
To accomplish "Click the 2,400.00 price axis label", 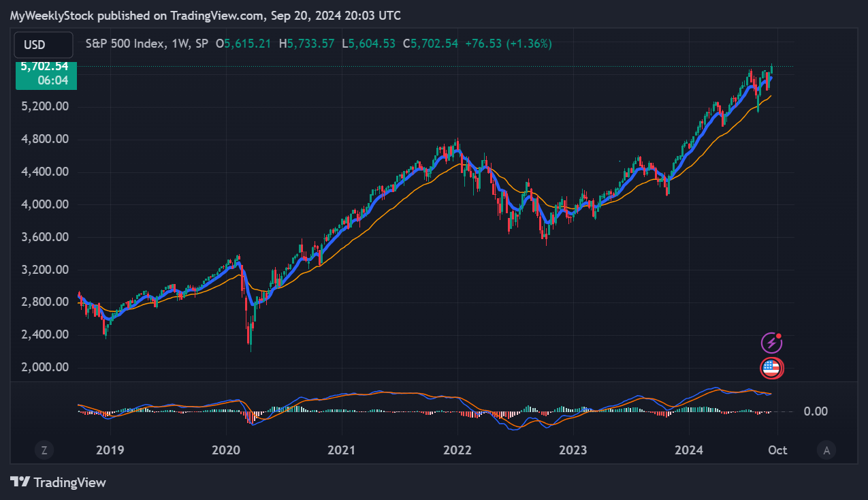I will coord(44,334).
